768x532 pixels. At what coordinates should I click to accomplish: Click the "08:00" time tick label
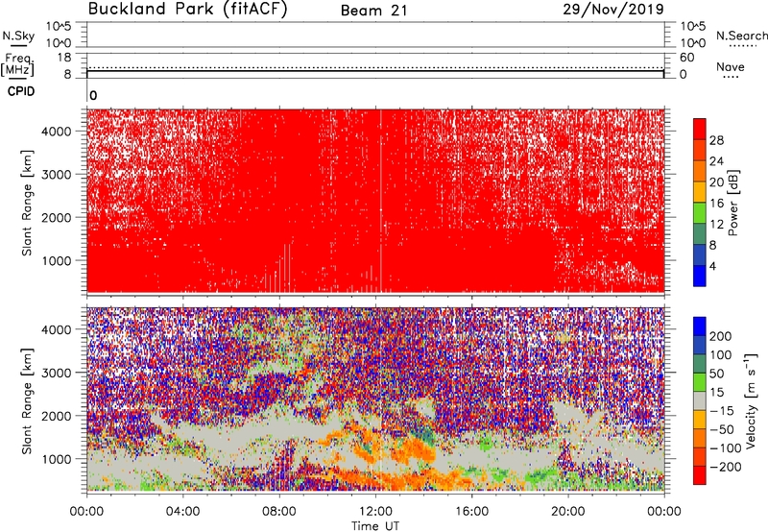(279, 512)
